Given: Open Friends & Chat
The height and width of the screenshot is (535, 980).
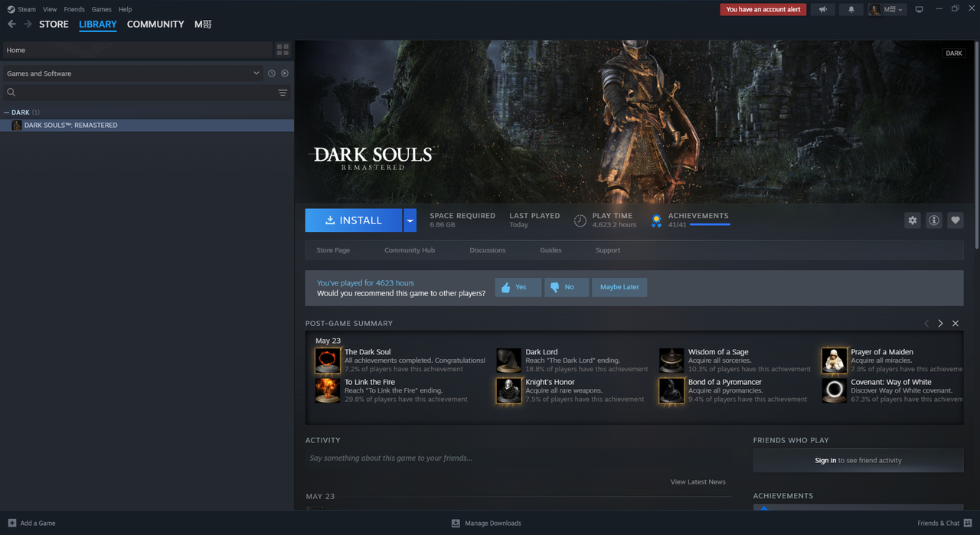Looking at the screenshot, I should coord(944,524).
